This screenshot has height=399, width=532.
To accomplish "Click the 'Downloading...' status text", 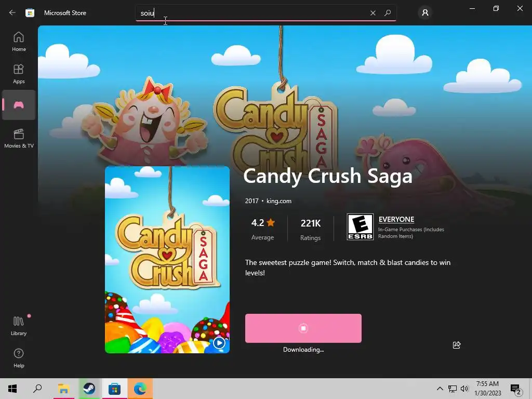I will click(303, 350).
